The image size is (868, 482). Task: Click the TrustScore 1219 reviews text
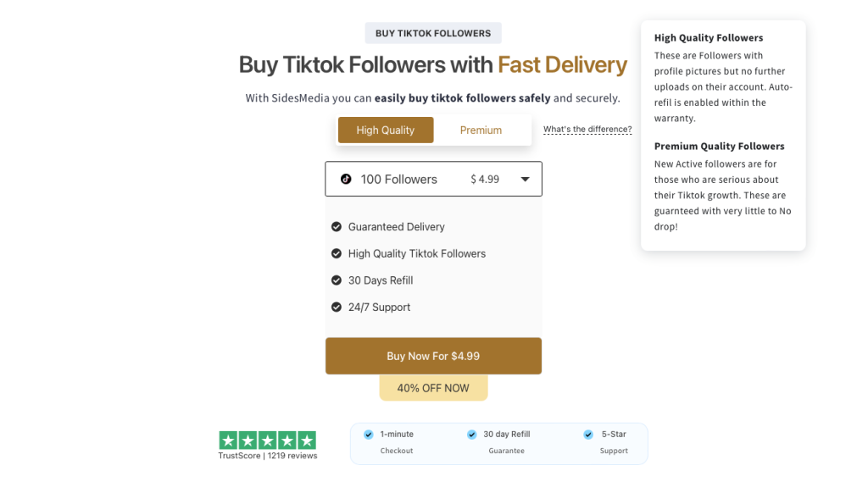click(268, 456)
